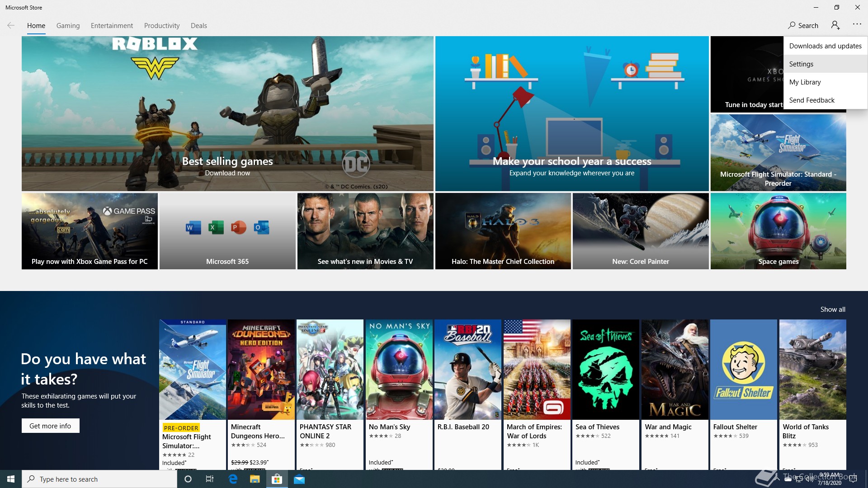Open Make your school year a success banner

click(x=572, y=113)
